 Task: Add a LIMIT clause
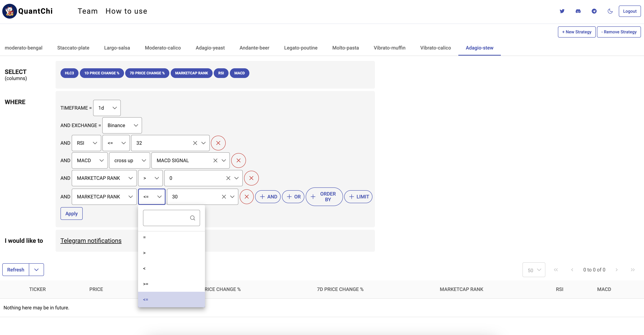click(x=358, y=197)
